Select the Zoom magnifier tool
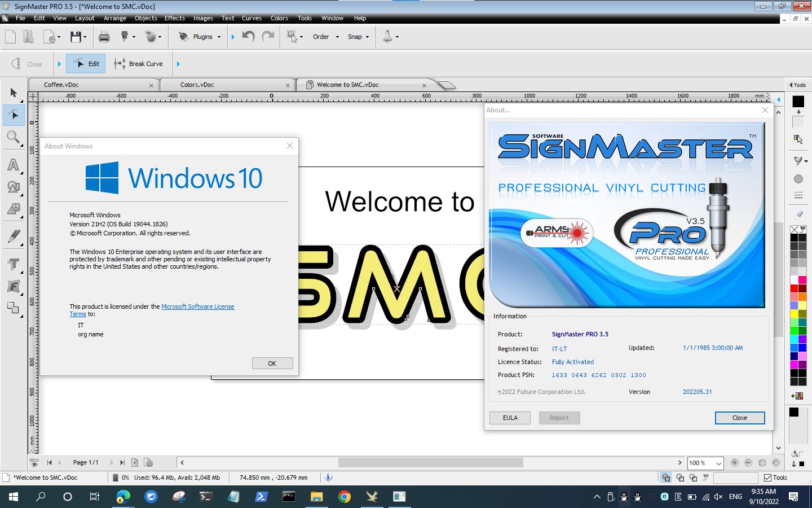 tap(13, 137)
